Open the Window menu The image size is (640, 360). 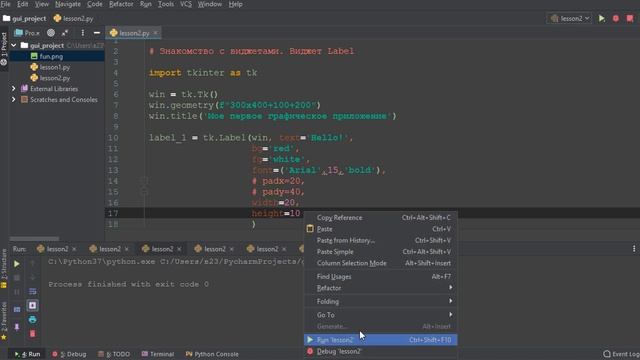[210, 4]
